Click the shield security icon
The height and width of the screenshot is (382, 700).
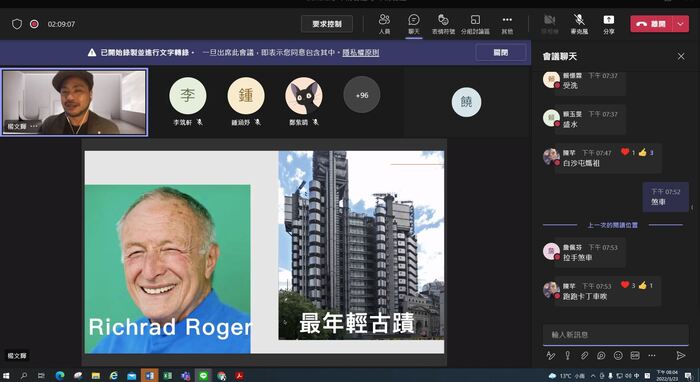(17, 24)
